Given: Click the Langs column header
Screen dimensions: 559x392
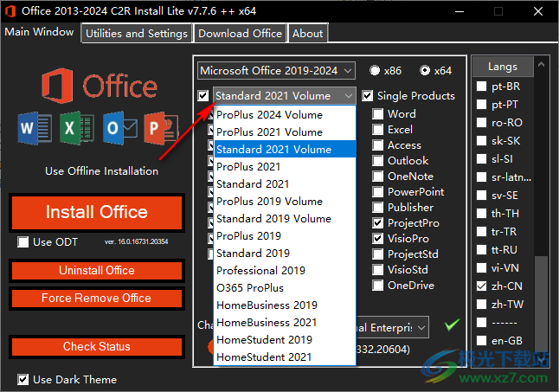Looking at the screenshot, I should pyautogui.click(x=503, y=67).
